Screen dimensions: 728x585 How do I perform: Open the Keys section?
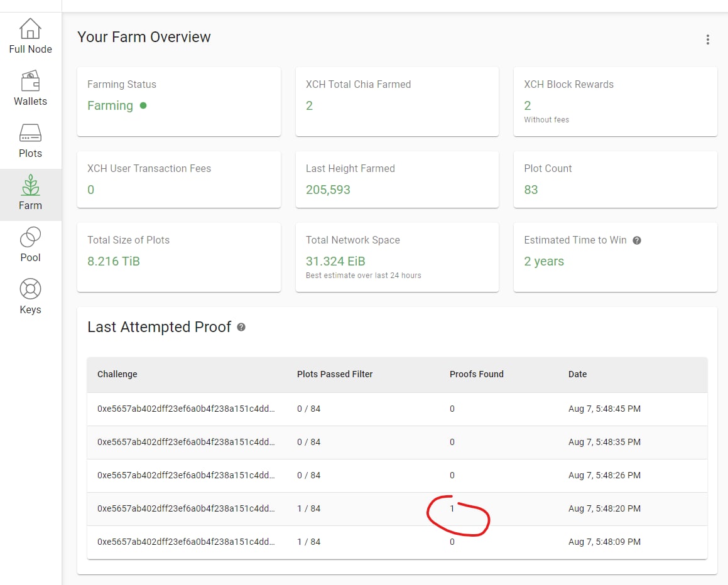tap(30, 296)
